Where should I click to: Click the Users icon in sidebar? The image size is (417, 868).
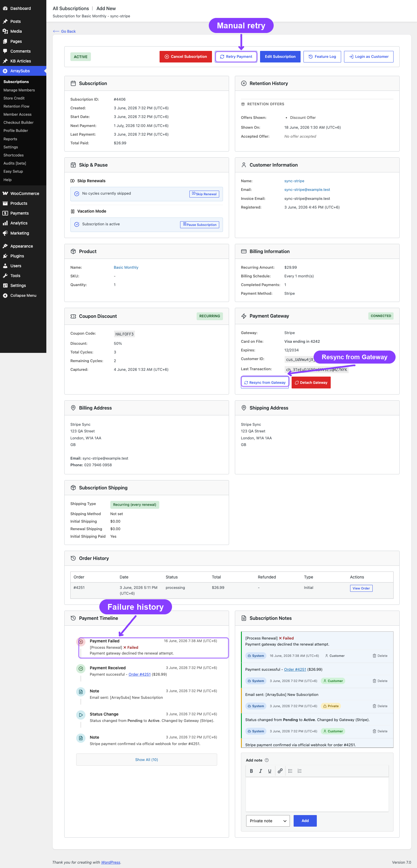(x=5, y=266)
